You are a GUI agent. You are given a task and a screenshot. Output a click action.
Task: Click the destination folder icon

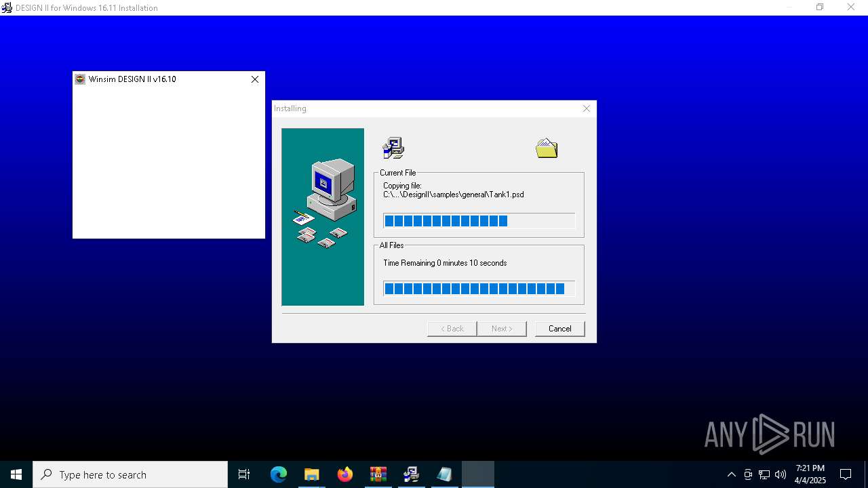547,148
